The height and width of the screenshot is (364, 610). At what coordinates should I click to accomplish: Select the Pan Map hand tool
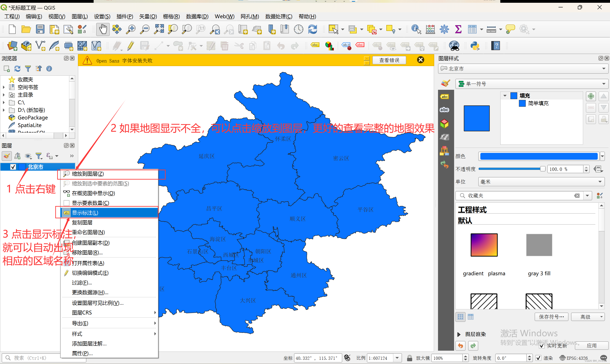(x=103, y=29)
